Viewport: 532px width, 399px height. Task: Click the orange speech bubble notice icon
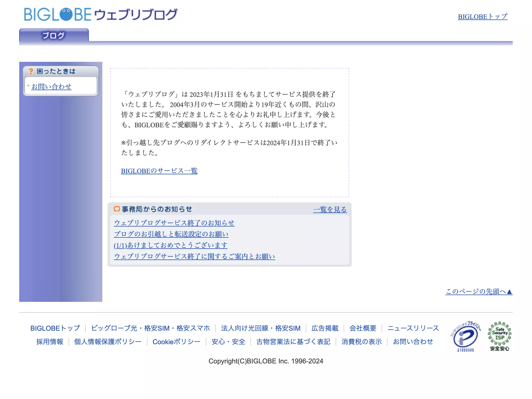coord(117,209)
